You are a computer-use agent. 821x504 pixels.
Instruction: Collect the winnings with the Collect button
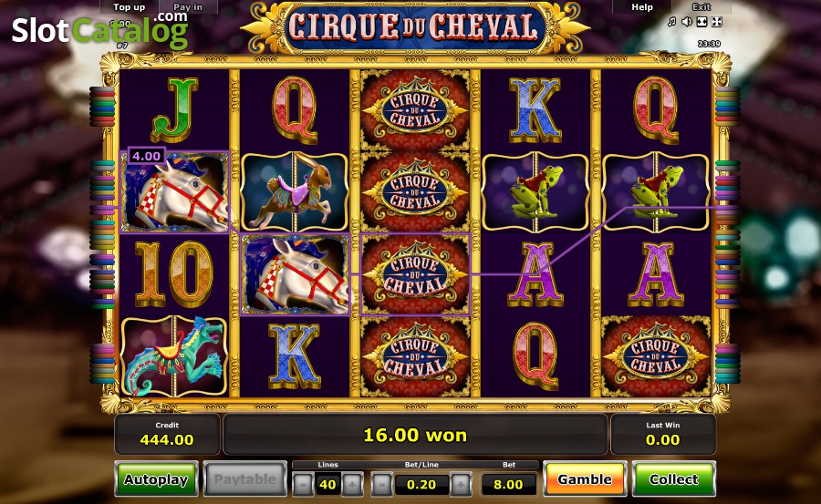[x=674, y=478]
